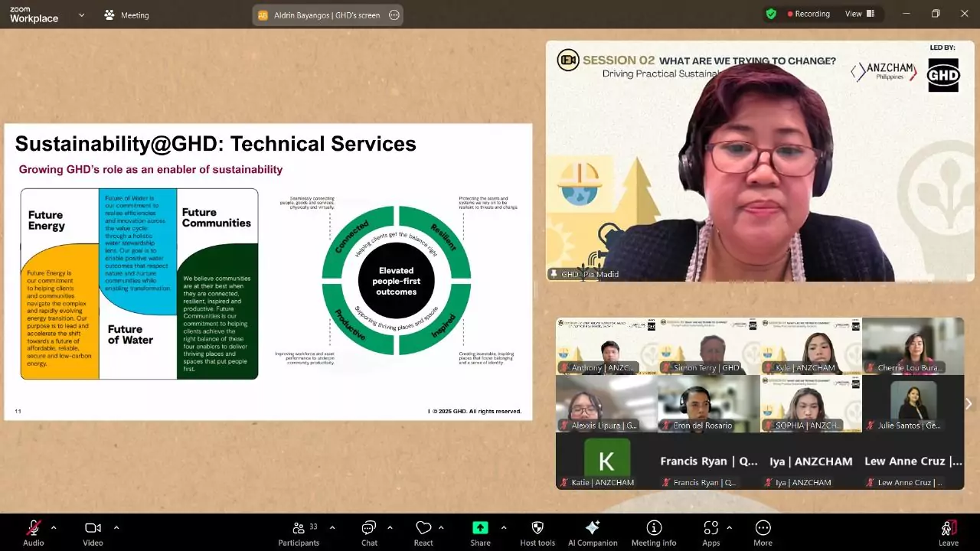Select Kyle ANZCHAM video tile

click(811, 346)
